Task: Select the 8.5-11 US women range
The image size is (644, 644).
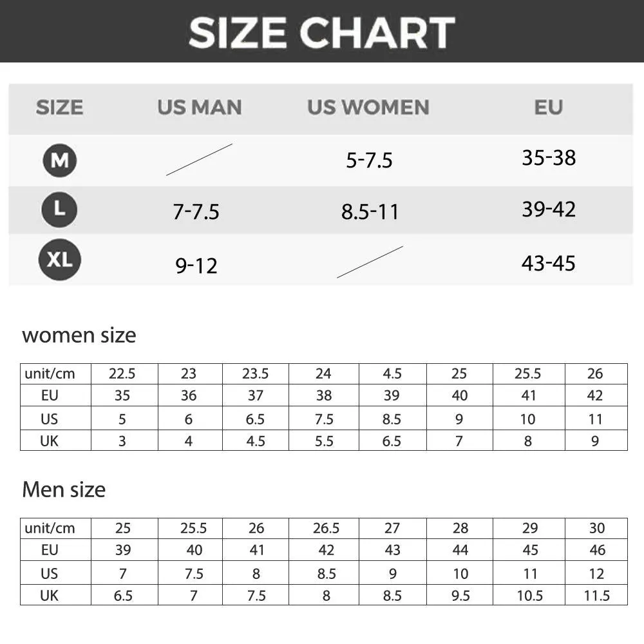Action: pos(370,212)
